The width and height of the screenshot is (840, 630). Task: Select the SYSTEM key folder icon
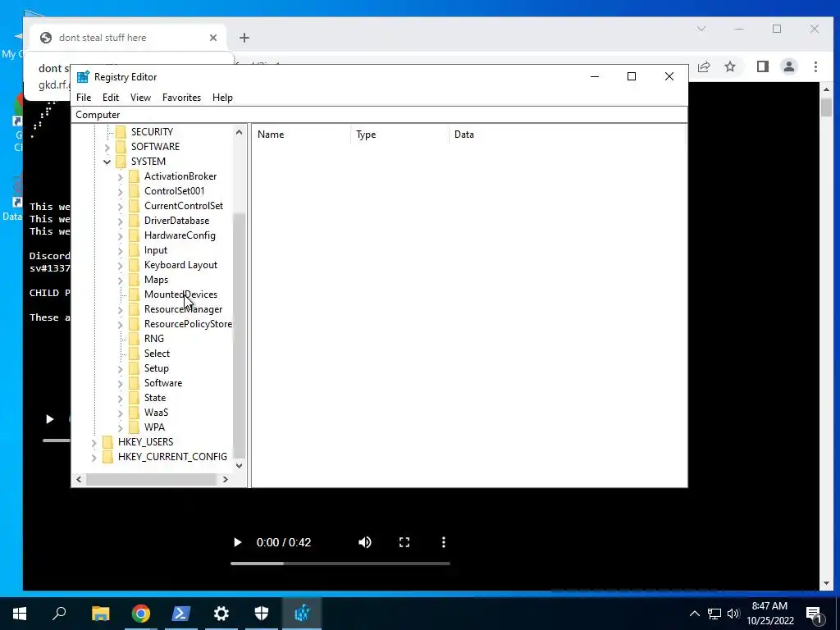tap(121, 162)
